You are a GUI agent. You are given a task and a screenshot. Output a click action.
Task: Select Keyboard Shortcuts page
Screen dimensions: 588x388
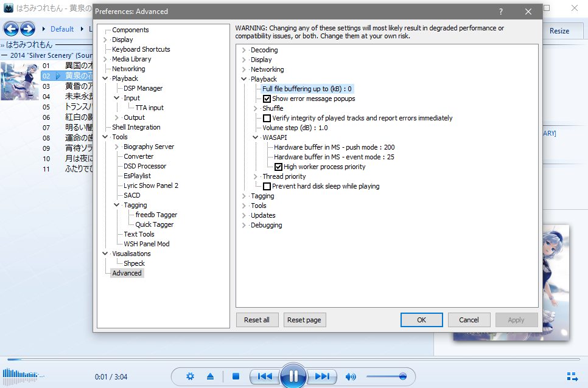click(x=141, y=49)
